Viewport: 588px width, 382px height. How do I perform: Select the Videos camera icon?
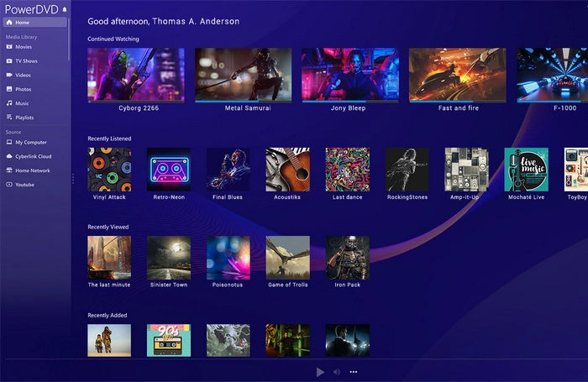pyautogui.click(x=9, y=75)
